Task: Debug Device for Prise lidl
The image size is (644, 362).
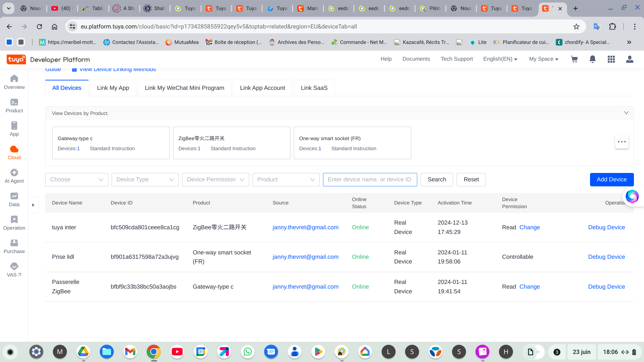Action: (x=606, y=257)
